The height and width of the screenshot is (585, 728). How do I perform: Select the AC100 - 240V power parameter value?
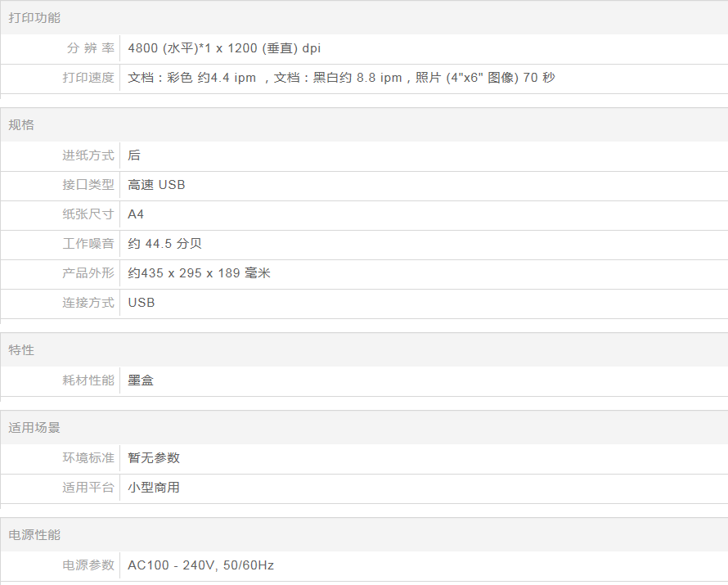coord(200,565)
